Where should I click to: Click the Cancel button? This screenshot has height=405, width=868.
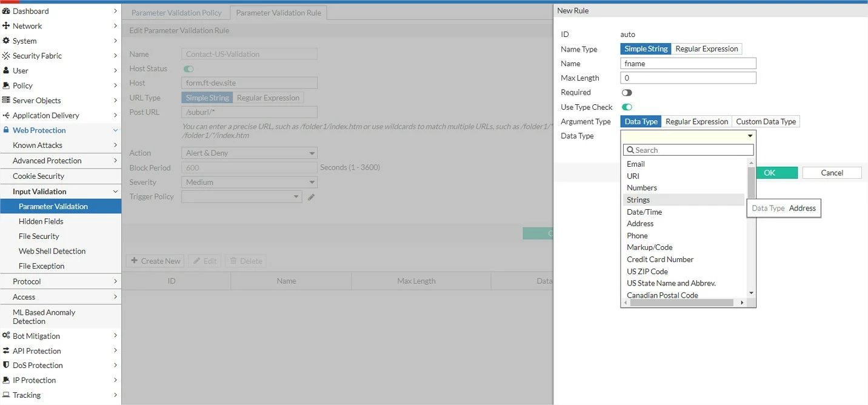click(832, 173)
